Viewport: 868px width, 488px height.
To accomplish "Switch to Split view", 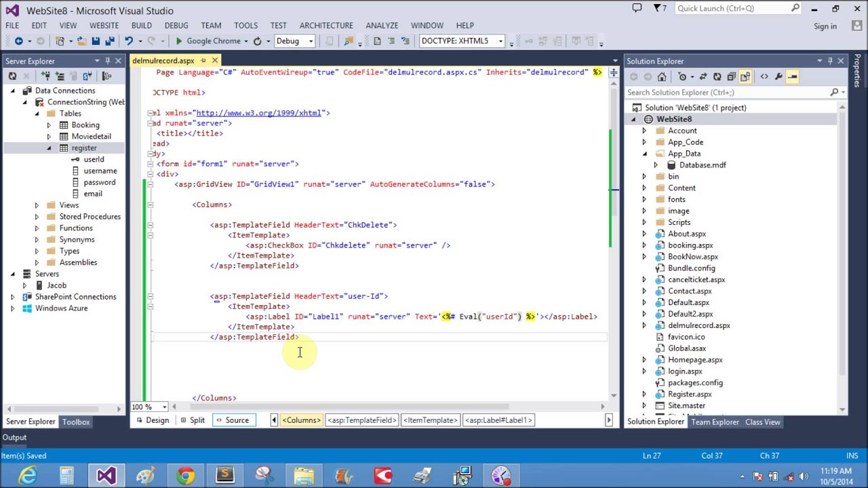I will (193, 420).
